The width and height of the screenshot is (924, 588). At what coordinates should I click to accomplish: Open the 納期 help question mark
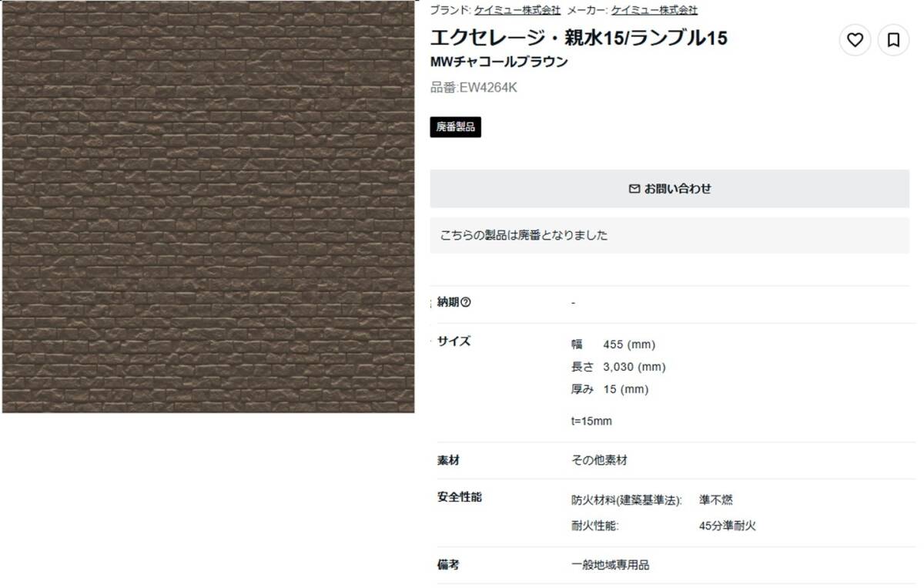(466, 302)
